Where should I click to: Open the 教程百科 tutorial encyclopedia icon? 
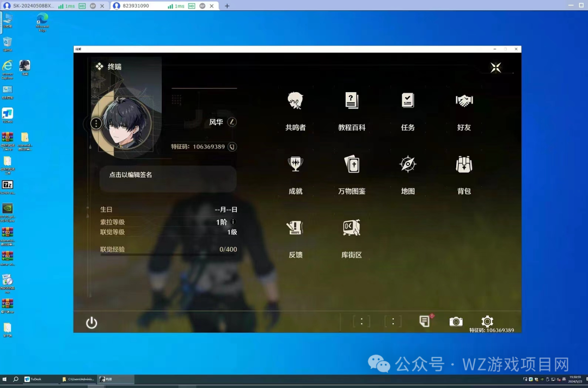[x=352, y=101]
